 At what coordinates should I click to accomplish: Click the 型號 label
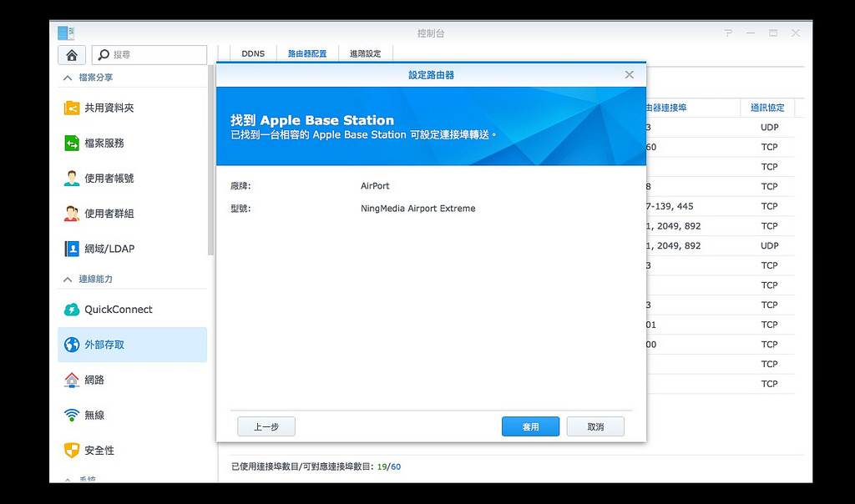tap(240, 208)
